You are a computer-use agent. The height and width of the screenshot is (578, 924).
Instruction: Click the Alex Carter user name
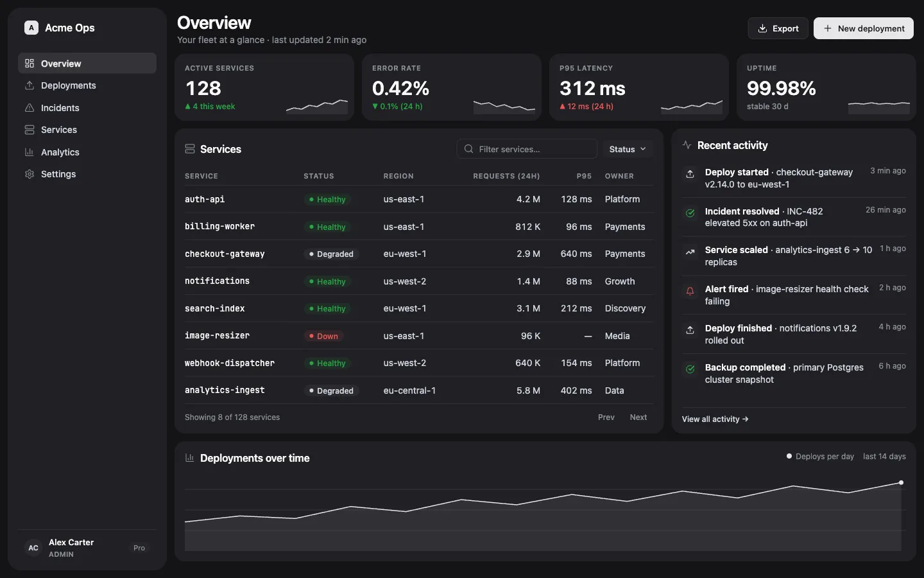click(x=71, y=543)
